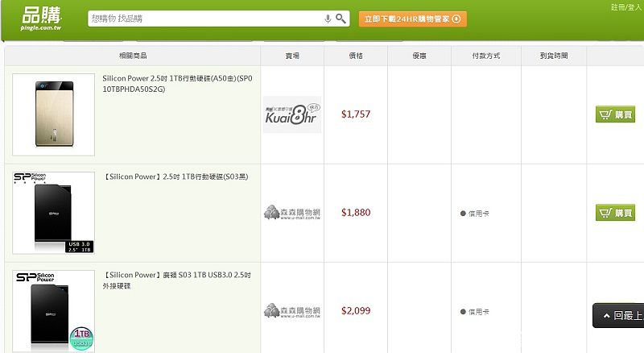Screen dimensions: 644x353
Task: Click the 賣場 column header
Action: click(x=292, y=56)
